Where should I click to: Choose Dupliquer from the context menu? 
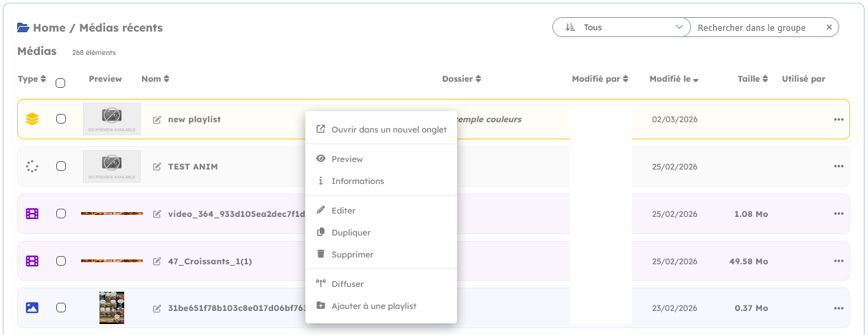[x=351, y=233]
